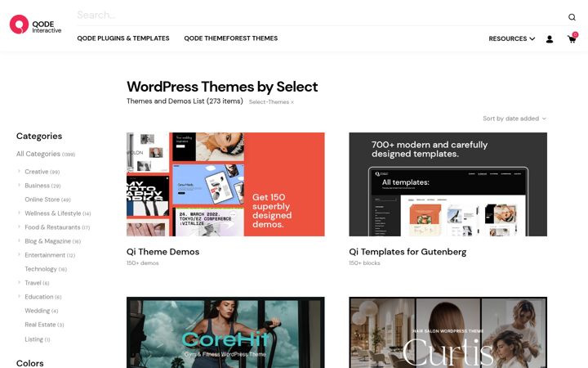Filter by Education category

[43, 297]
